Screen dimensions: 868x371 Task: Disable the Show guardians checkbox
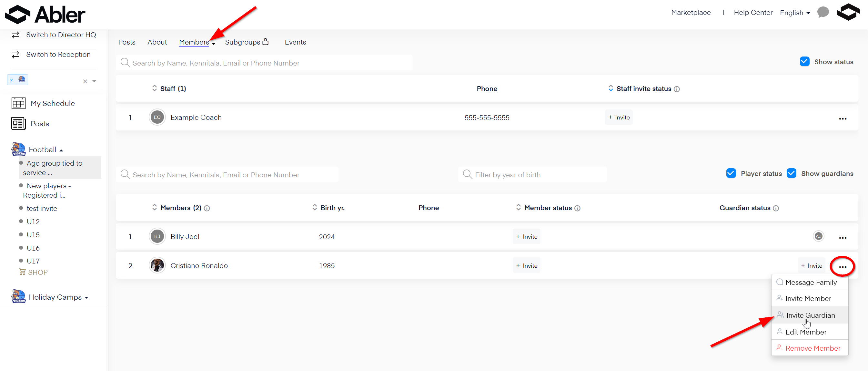click(791, 173)
